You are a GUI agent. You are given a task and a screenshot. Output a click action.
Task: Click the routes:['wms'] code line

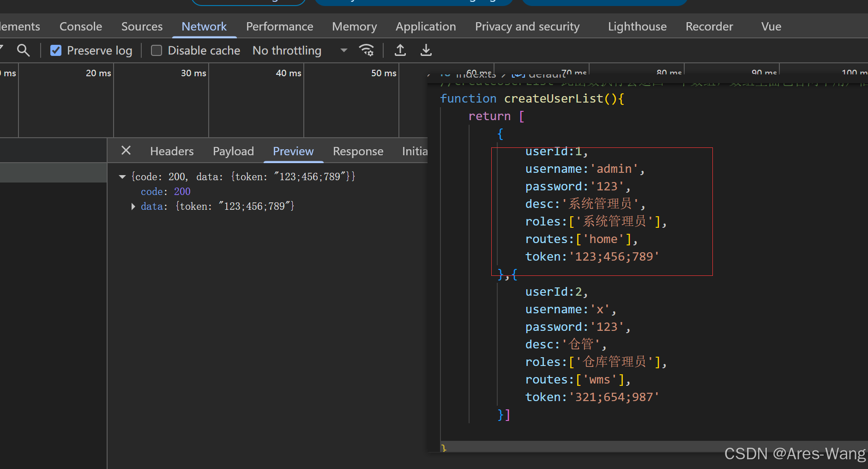pos(578,380)
